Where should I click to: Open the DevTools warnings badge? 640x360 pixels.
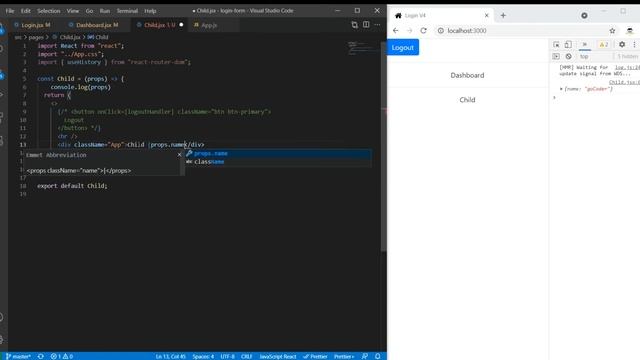(604, 44)
